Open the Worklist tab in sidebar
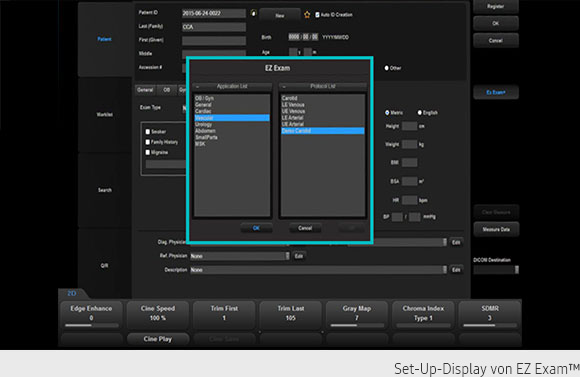580x377 pixels. point(105,115)
